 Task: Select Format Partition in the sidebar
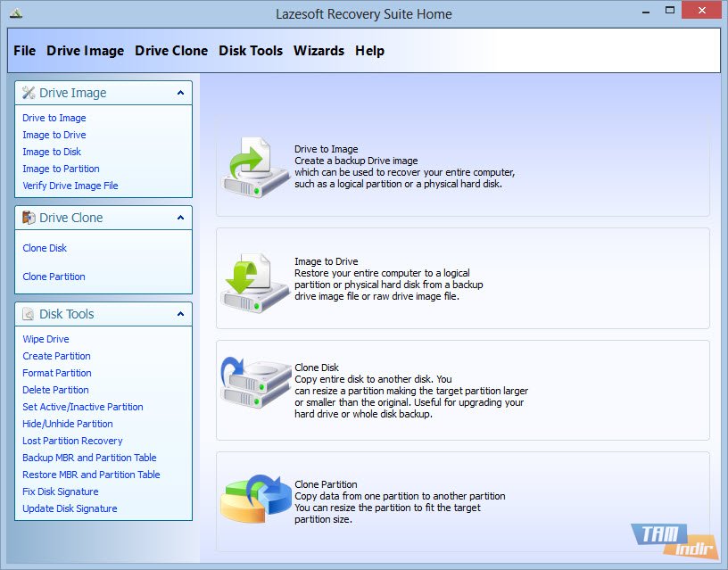pos(56,373)
